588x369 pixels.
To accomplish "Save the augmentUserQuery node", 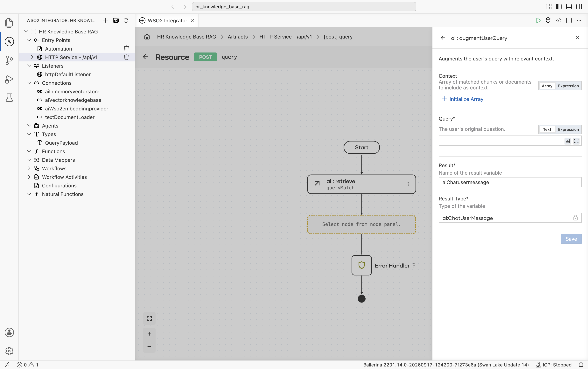I will pyautogui.click(x=571, y=239).
